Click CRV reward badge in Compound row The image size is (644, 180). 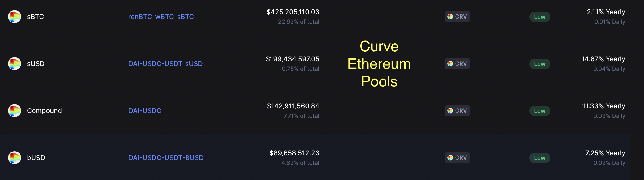coord(457,111)
